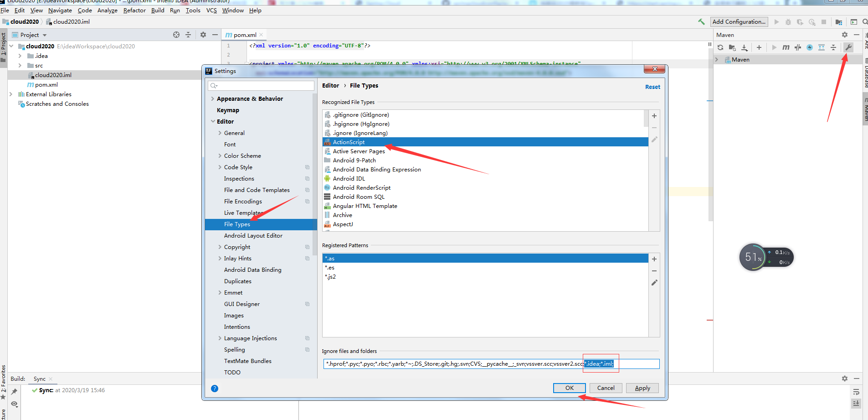Click Apply in Settings dialog
Viewport: 868px width, 420px height.
pos(642,388)
